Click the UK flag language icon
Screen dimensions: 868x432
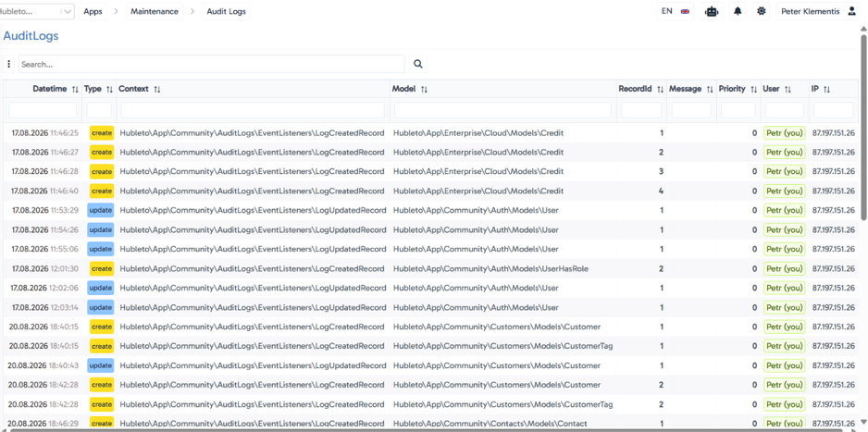[685, 11]
